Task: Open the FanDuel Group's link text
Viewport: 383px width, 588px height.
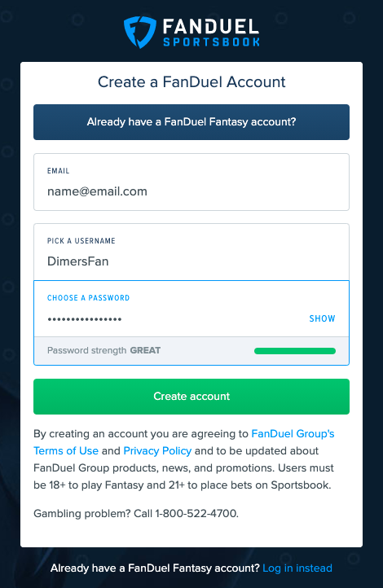Action: [293, 434]
